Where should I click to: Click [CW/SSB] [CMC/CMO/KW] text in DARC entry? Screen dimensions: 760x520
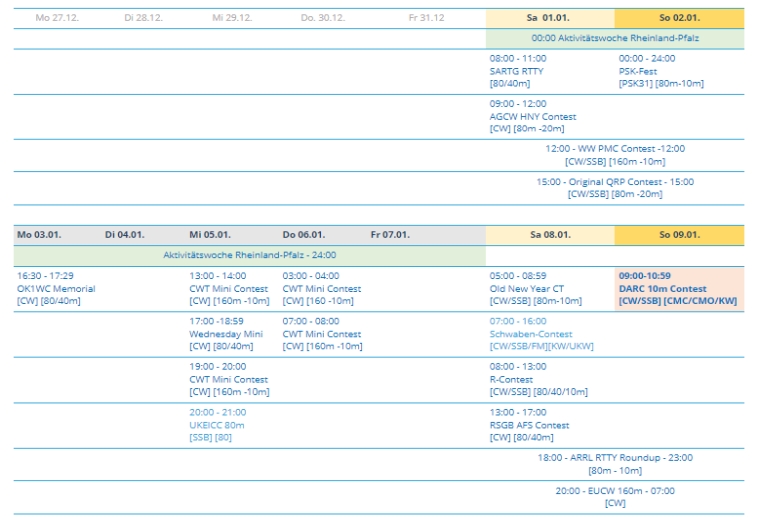(678, 301)
